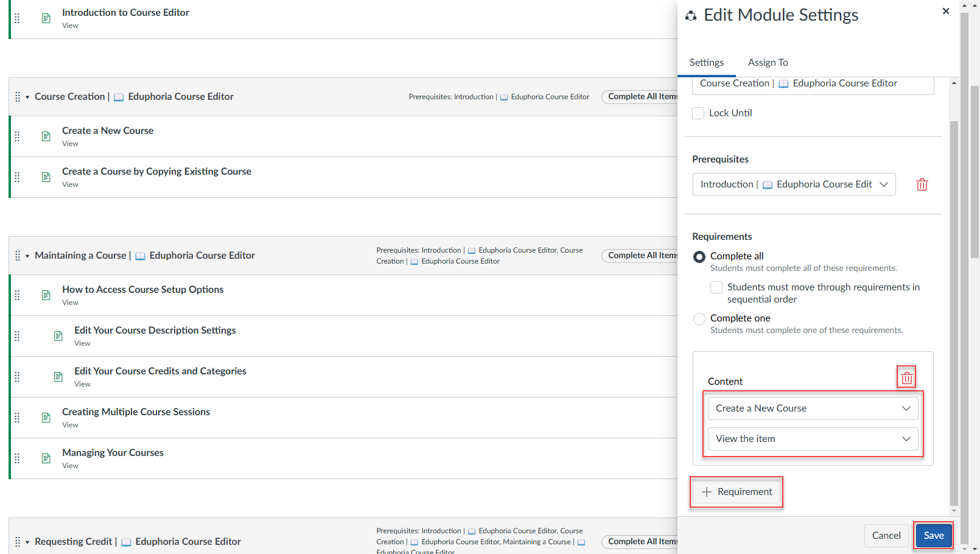Click drag handle for Managing Your Courses
This screenshot has height=554, width=980.
(17, 458)
